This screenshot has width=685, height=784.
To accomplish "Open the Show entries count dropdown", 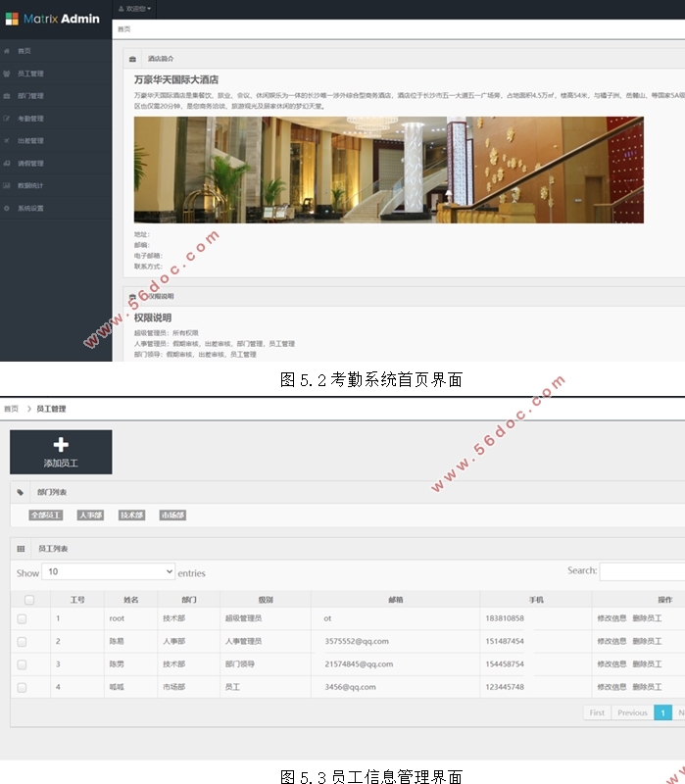I will click(108, 571).
